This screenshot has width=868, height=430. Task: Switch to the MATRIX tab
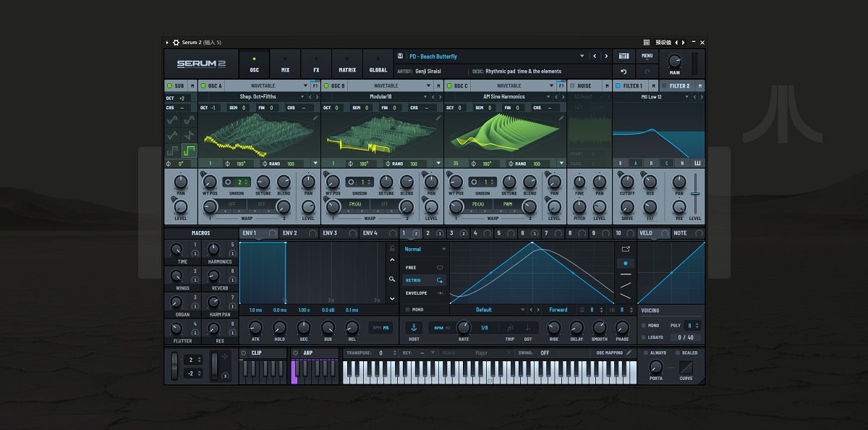click(346, 64)
